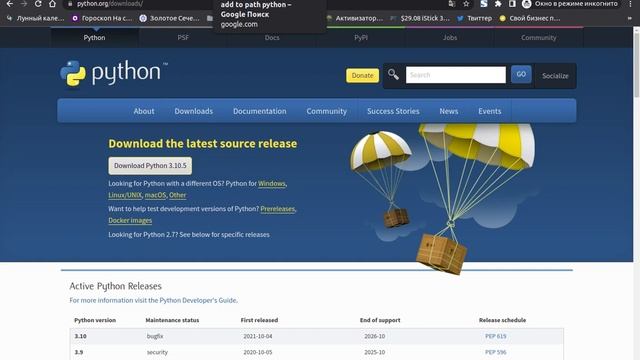Open the Python Developer's Guide link

[198, 300]
